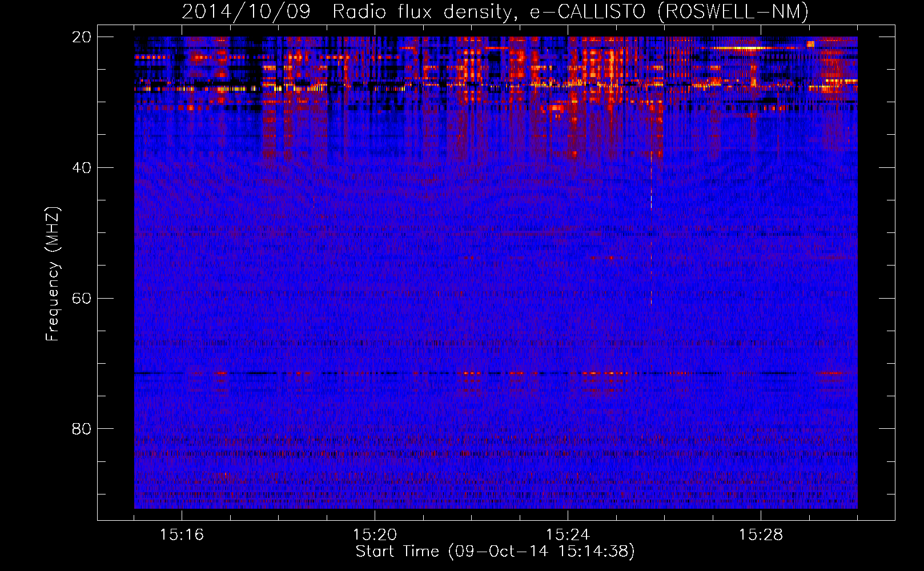
Task: Click the '60' frequency tick label
Action: click(82, 299)
